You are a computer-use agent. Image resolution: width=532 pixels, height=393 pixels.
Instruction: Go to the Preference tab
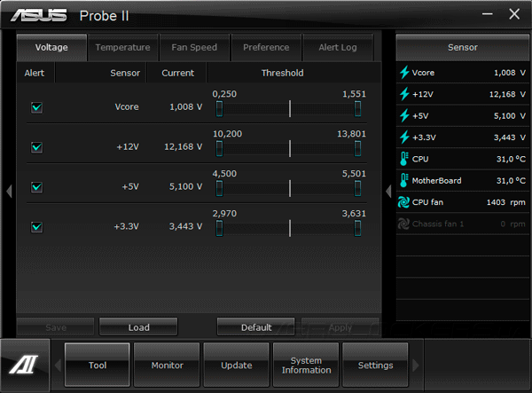266,48
